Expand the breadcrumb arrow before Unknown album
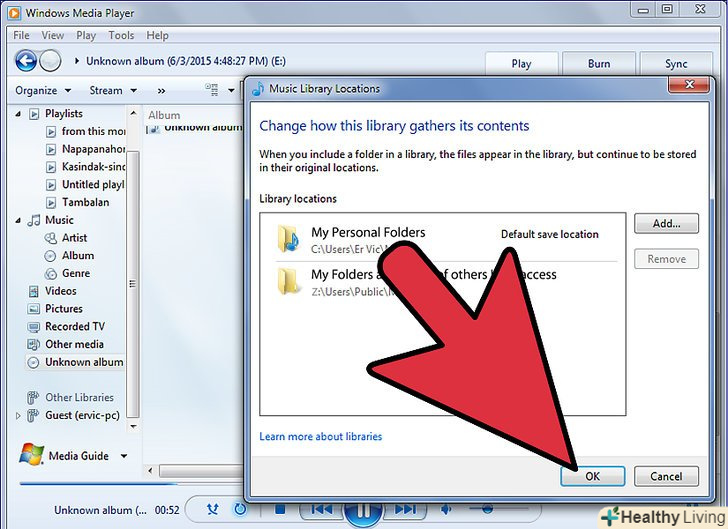This screenshot has width=728, height=529. pyautogui.click(x=77, y=61)
